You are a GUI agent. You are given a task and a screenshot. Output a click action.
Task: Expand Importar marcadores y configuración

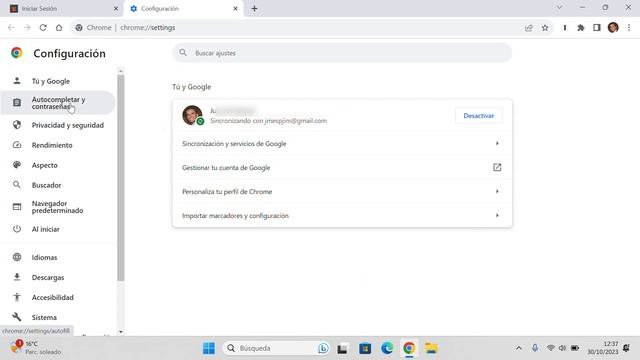point(342,216)
